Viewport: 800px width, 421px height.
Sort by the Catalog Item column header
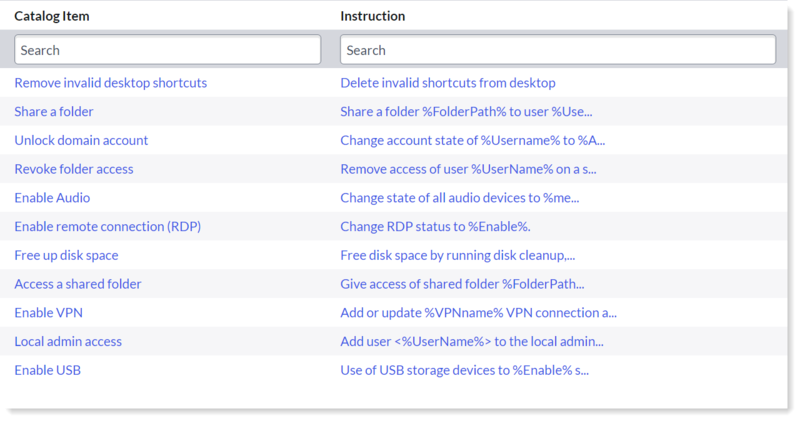pos(52,16)
